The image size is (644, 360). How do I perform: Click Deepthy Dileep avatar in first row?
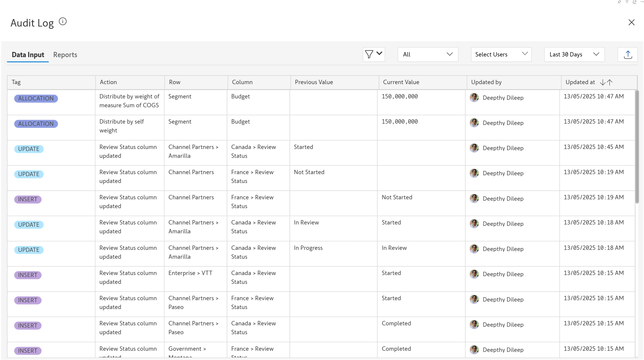pos(474,98)
